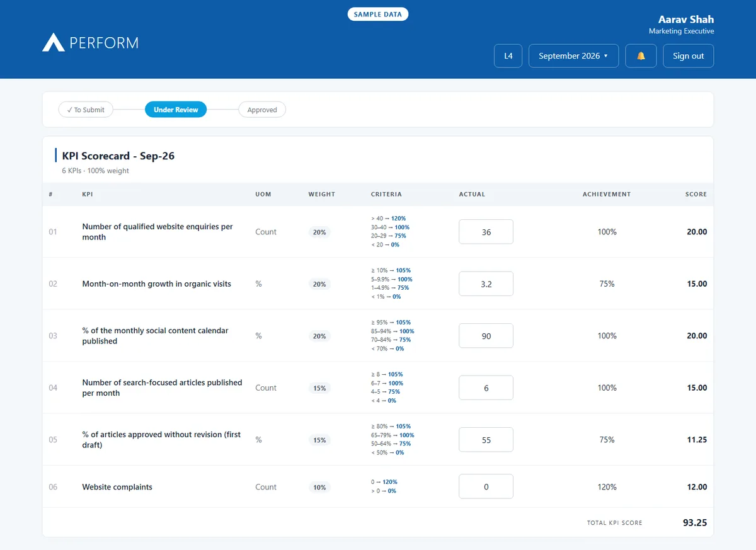Click the '> 40 → 120%' criteria line
Viewport: 756px width, 550px height.
[x=389, y=219]
